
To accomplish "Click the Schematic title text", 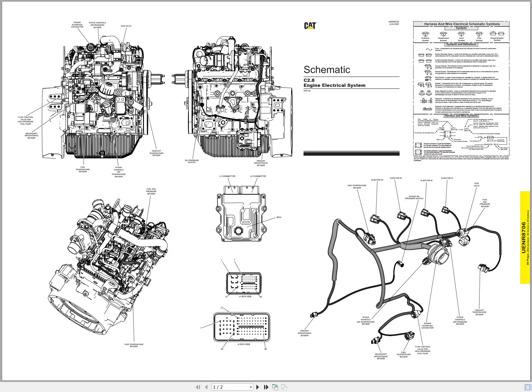I will coord(327,70).
